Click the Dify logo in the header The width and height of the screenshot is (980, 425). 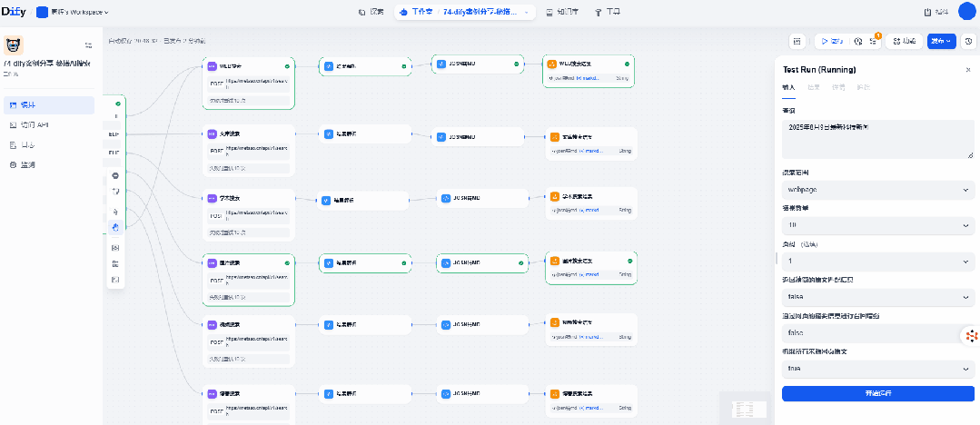tap(15, 13)
